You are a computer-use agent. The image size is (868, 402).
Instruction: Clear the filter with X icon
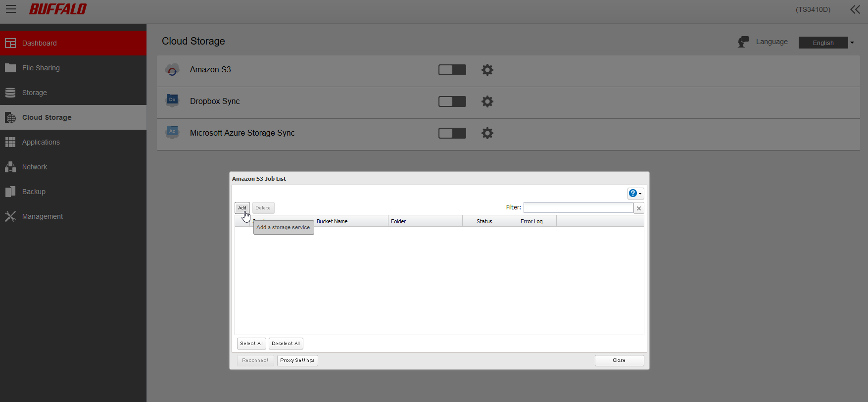[x=639, y=208]
